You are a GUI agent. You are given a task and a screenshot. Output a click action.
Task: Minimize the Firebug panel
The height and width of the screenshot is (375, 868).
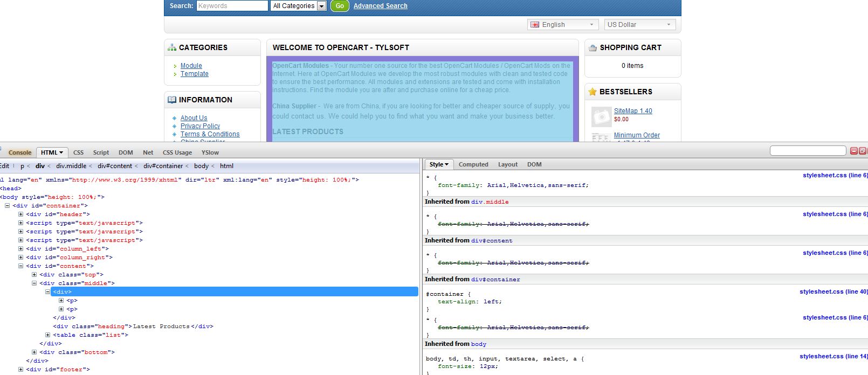[853, 151]
